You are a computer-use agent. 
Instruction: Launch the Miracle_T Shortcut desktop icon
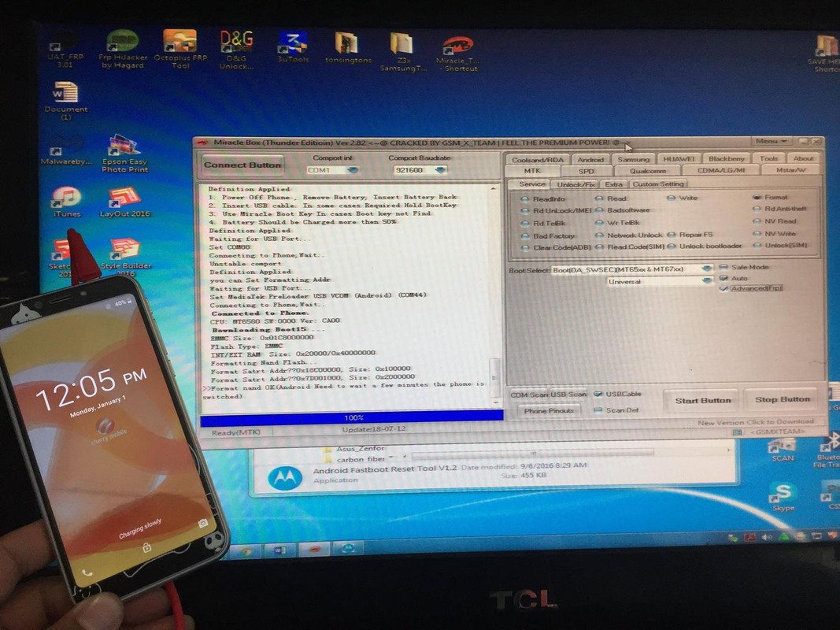tap(457, 54)
